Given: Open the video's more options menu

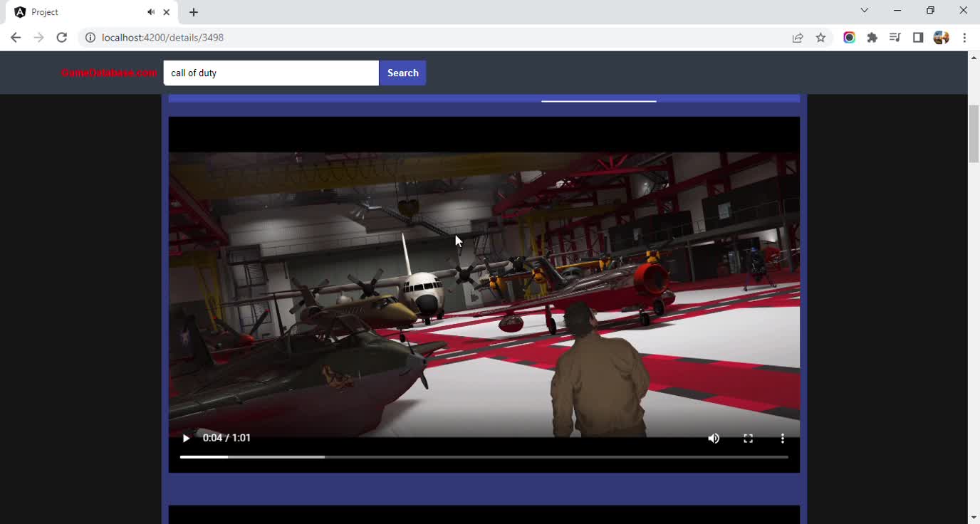Looking at the screenshot, I should pos(782,439).
